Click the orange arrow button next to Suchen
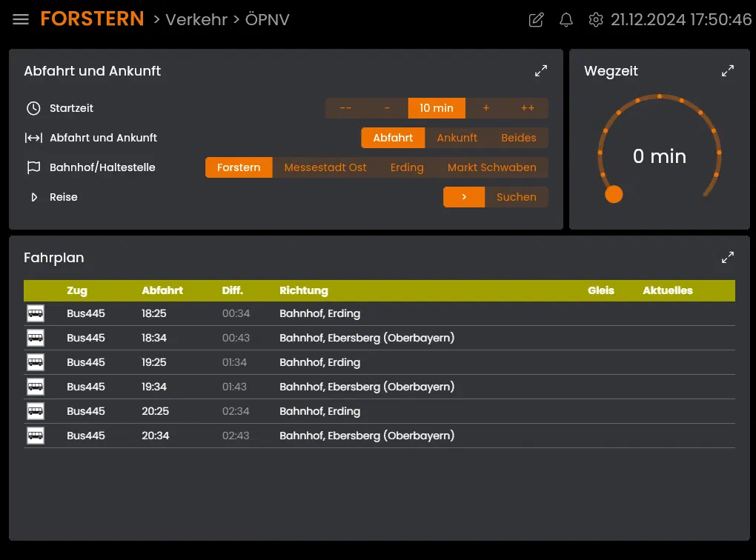The height and width of the screenshot is (560, 756). [464, 197]
